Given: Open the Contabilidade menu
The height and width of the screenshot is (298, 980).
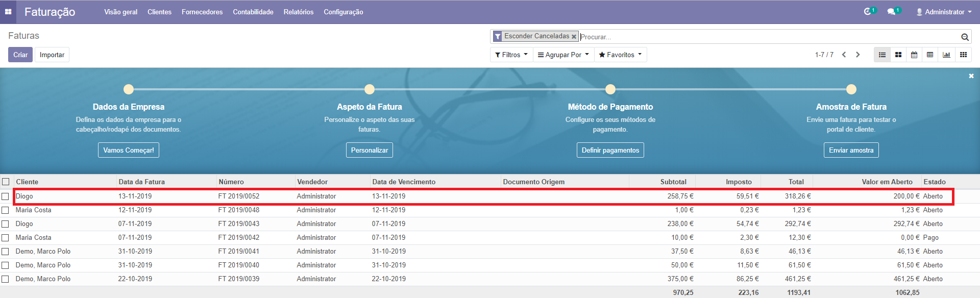Looking at the screenshot, I should [253, 12].
